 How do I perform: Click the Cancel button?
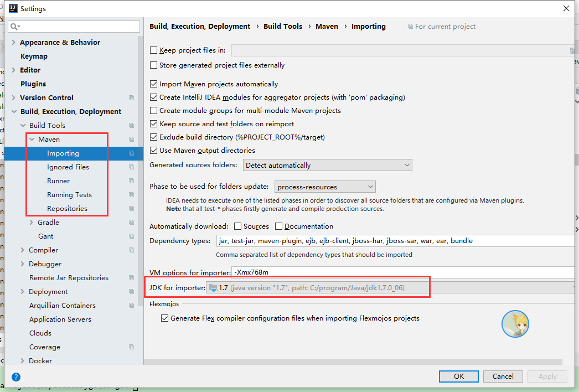503,376
